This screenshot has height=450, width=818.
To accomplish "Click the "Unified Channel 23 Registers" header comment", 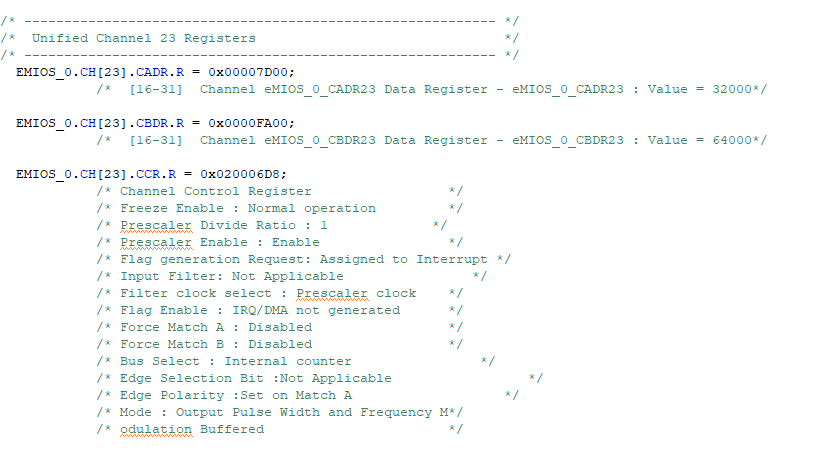I will point(143,38).
